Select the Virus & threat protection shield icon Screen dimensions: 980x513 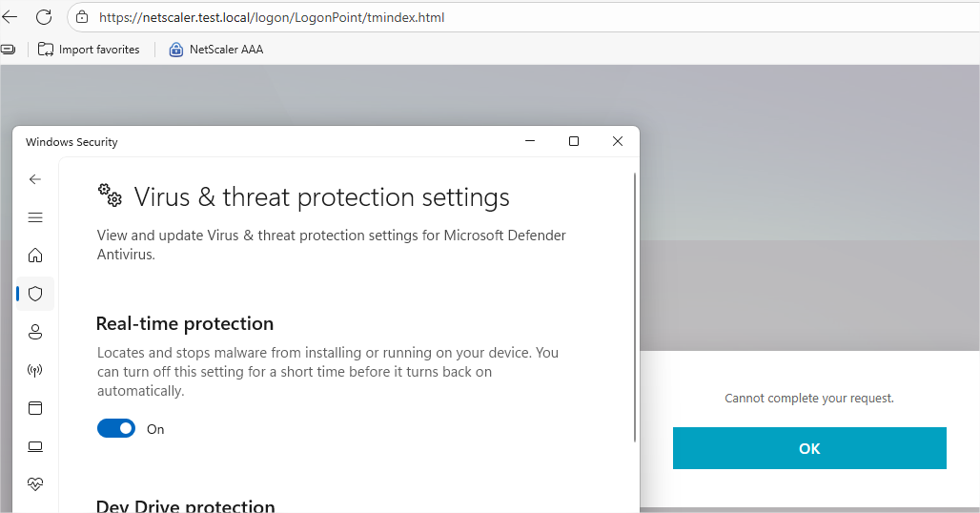(35, 294)
